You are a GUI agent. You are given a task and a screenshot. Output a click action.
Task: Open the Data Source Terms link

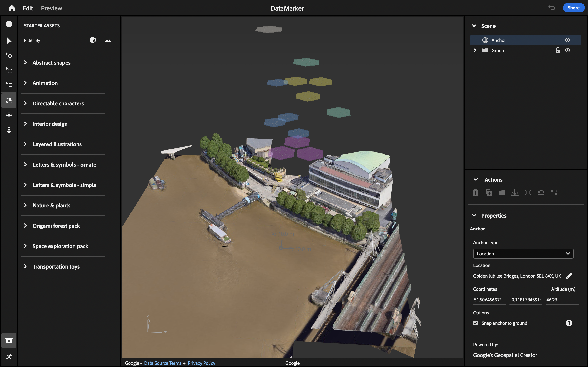click(163, 363)
